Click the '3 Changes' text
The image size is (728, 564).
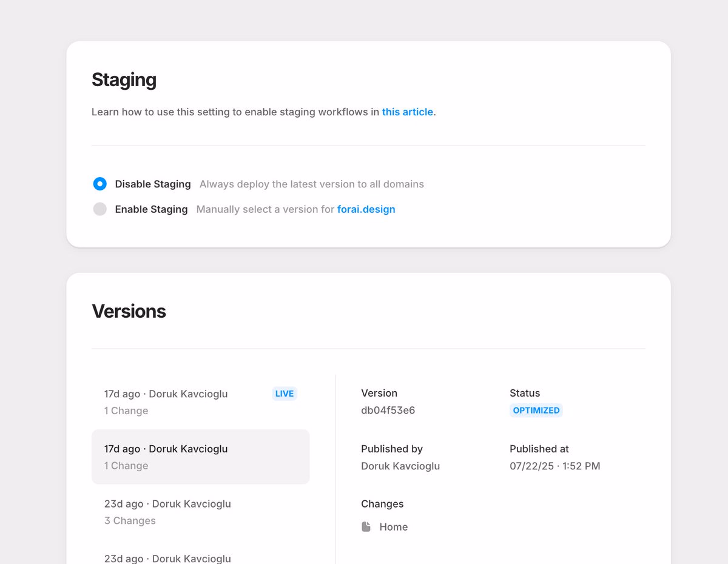pyautogui.click(x=130, y=521)
